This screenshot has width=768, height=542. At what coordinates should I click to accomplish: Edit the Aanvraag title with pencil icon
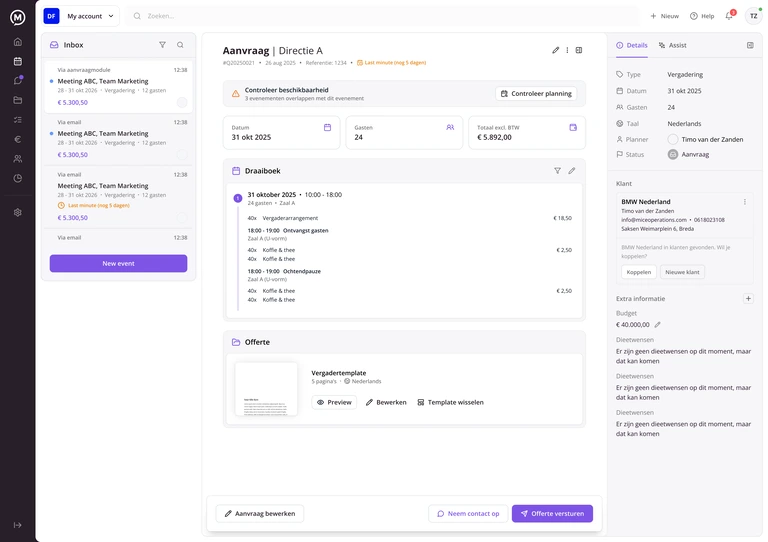click(555, 50)
